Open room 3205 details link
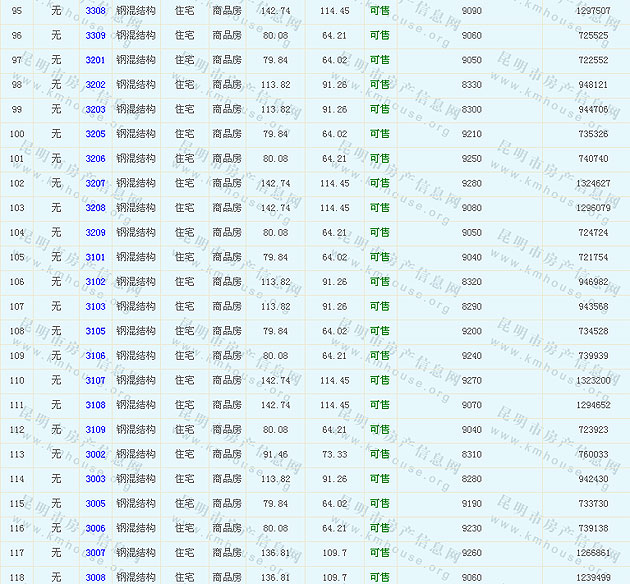The image size is (630, 584). click(x=95, y=134)
